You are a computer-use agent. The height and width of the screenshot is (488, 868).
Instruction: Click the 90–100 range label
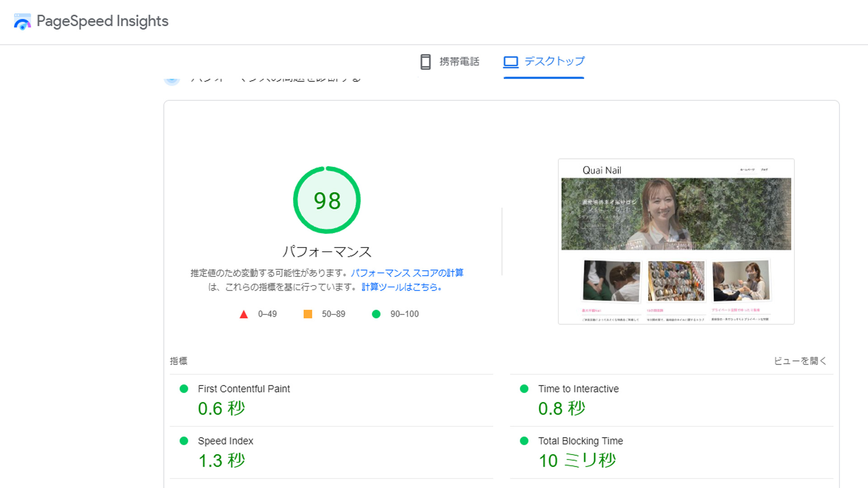(x=405, y=314)
